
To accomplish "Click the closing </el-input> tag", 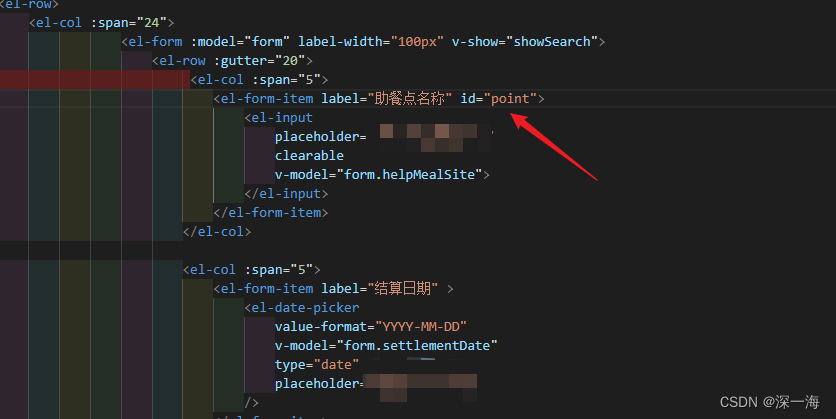I will [286, 194].
